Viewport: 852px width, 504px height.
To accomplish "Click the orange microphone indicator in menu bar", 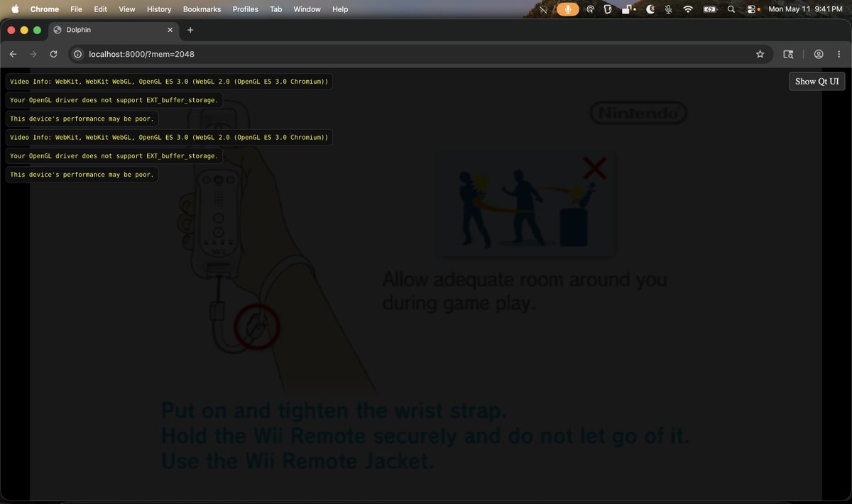I will [x=567, y=9].
